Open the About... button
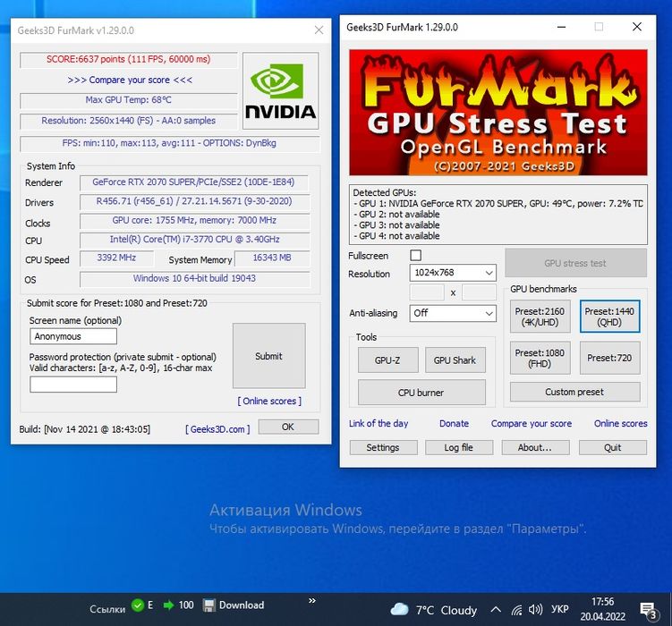Screen dimensions: 672x626 click(535, 447)
